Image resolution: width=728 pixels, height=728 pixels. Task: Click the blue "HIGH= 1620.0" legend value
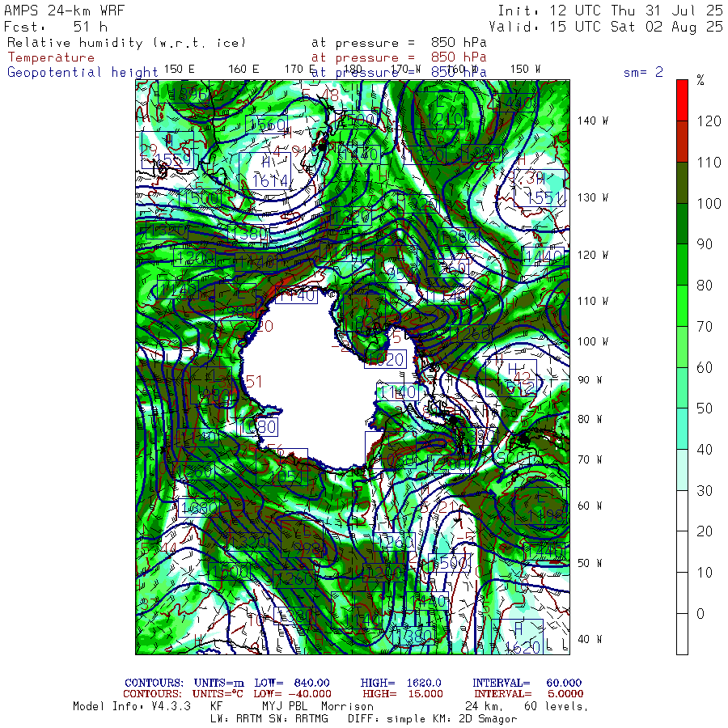(400, 683)
